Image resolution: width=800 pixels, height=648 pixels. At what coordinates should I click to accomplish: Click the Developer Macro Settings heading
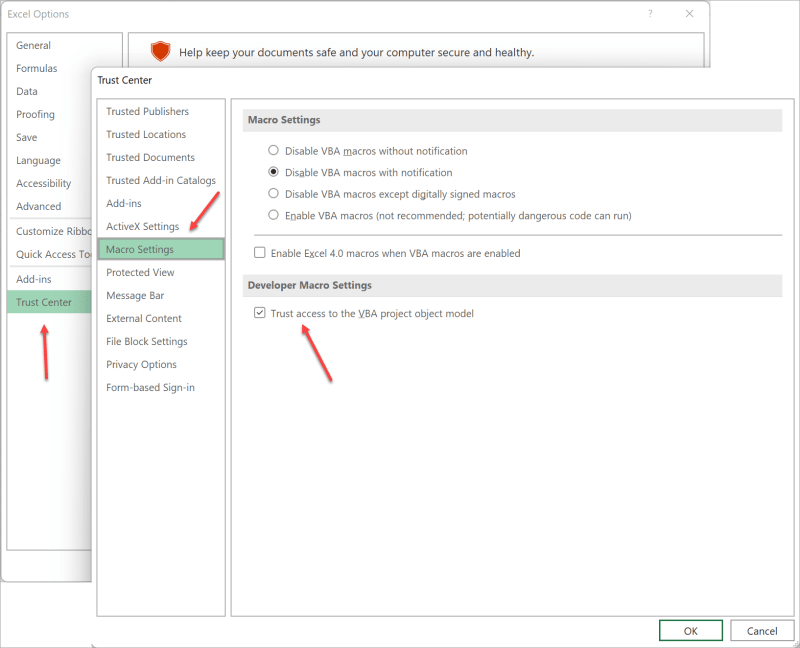coord(310,285)
